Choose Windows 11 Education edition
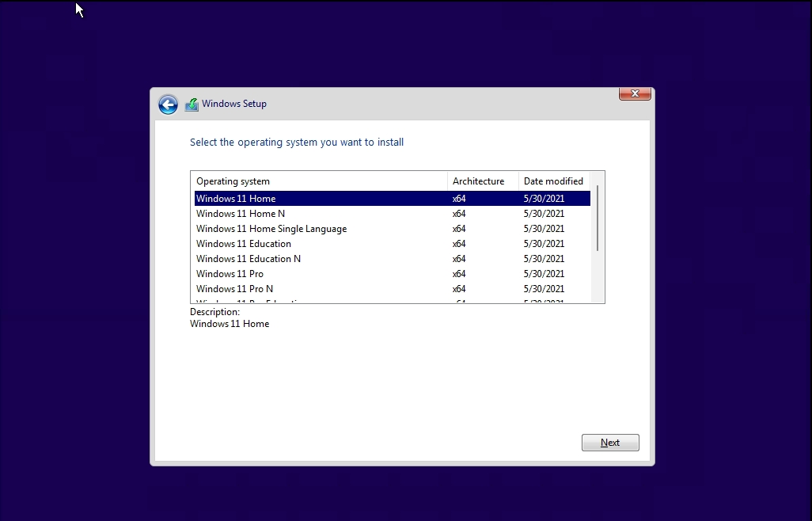 click(277, 243)
